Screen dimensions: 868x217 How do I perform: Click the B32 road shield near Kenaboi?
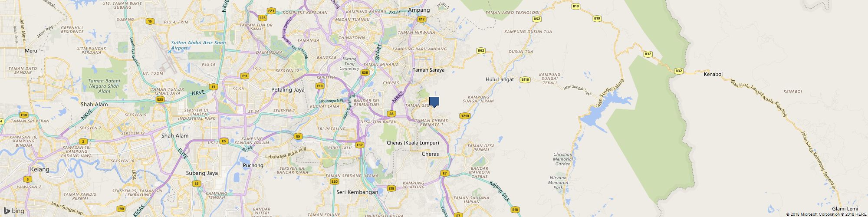[679, 71]
